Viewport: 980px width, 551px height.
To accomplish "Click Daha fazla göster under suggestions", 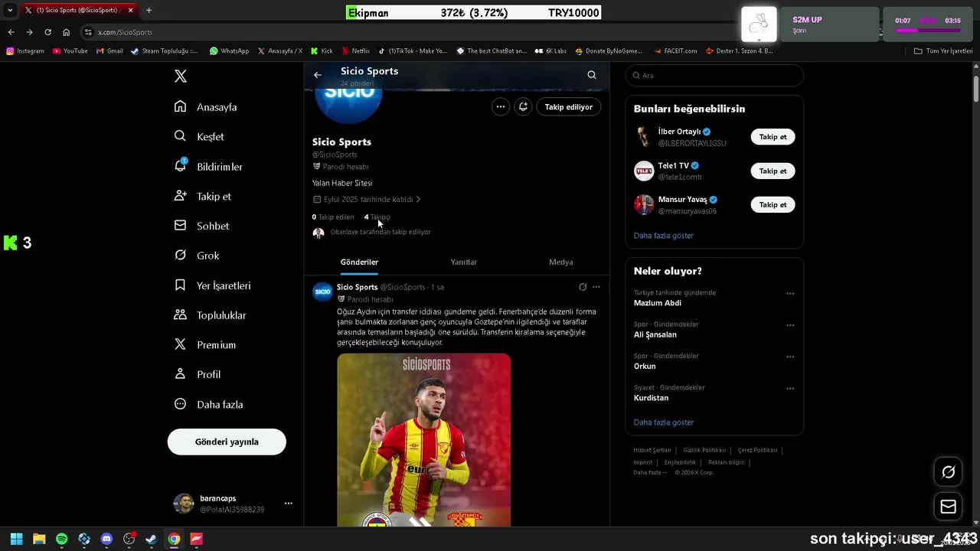I will click(x=664, y=236).
